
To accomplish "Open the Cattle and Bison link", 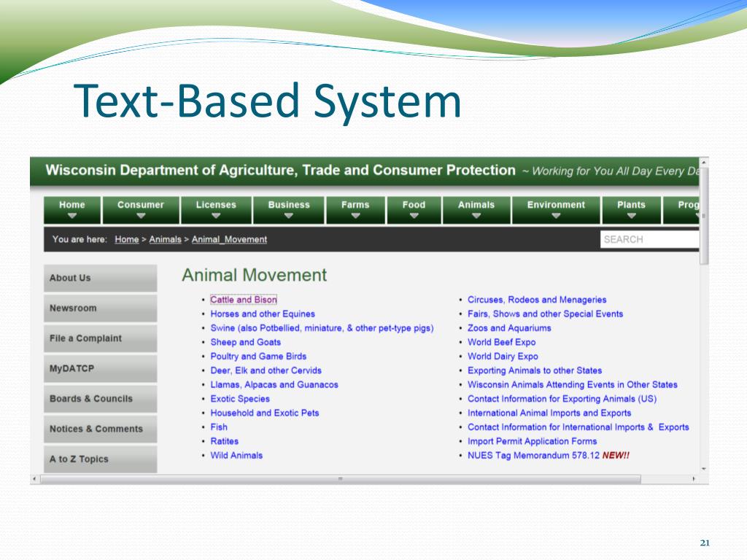I will 244,300.
